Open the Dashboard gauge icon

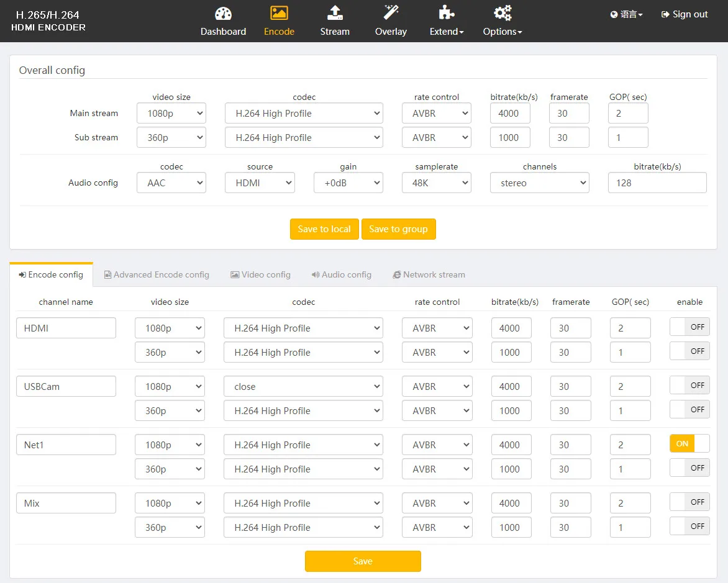pos(223,14)
